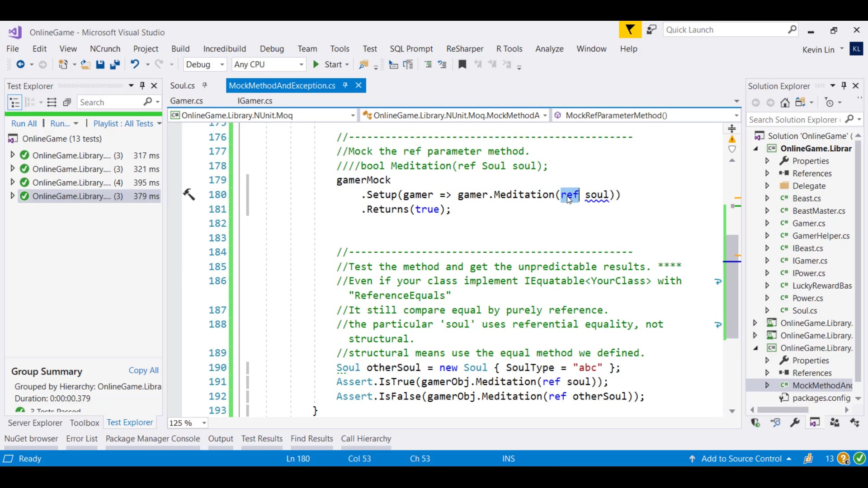
Task: Click the bookmark toggle icon in the toolbar
Action: click(462, 65)
